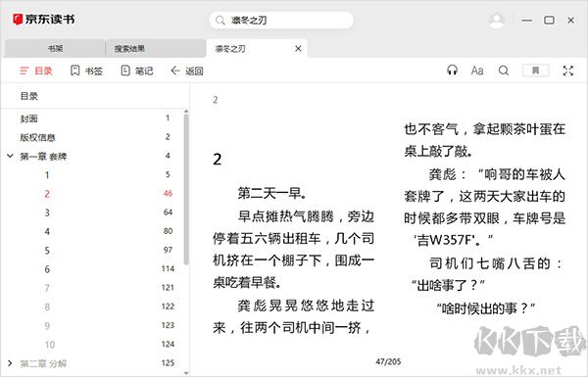Click the text 第二天一早。

[x=272, y=193]
